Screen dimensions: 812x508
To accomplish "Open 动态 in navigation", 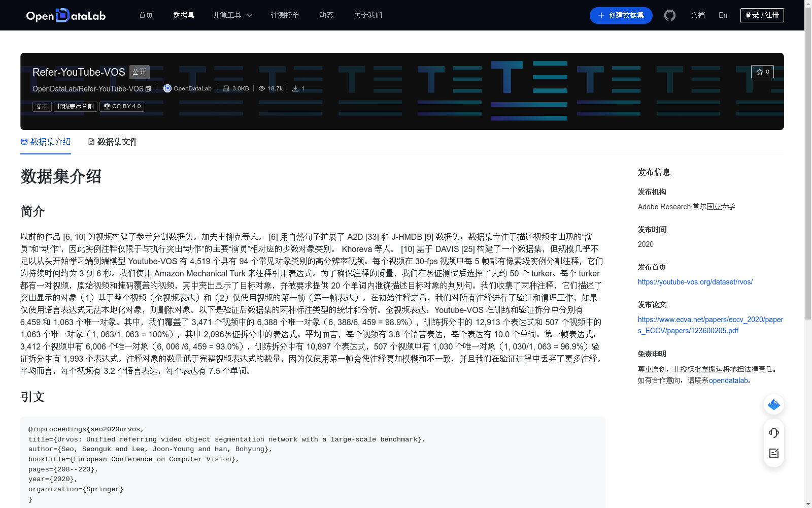I will coord(326,15).
